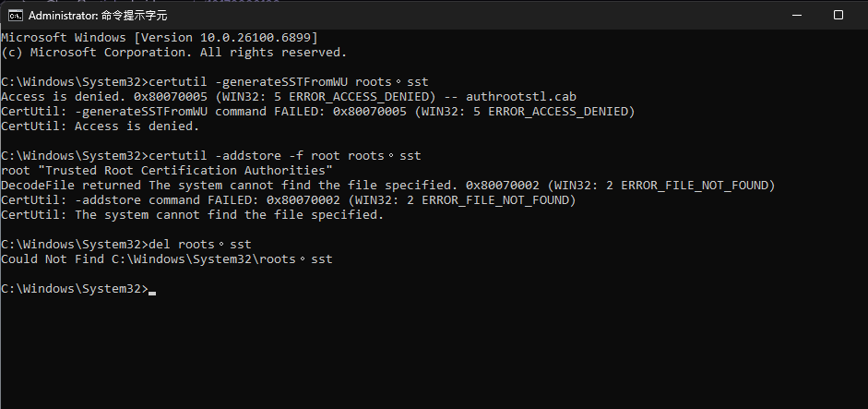Click the Administrator window title text
Screen dimensions: 868x409
coord(98,16)
